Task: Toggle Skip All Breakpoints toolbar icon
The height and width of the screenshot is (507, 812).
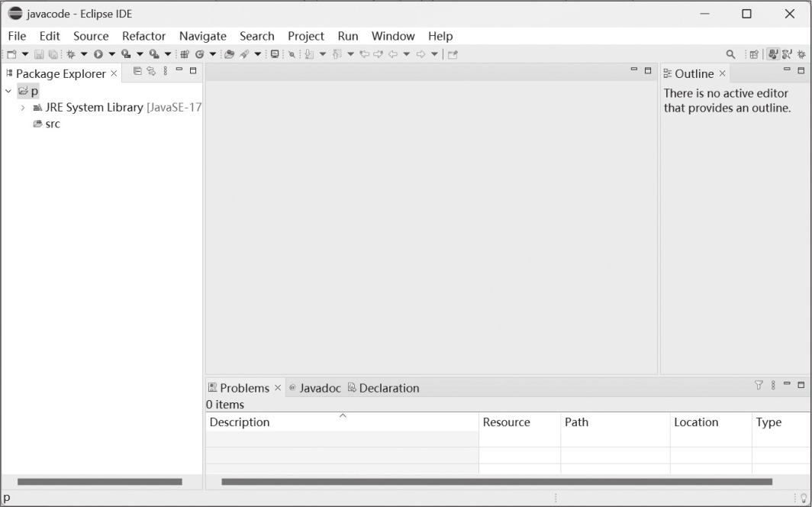Action: click(x=292, y=54)
